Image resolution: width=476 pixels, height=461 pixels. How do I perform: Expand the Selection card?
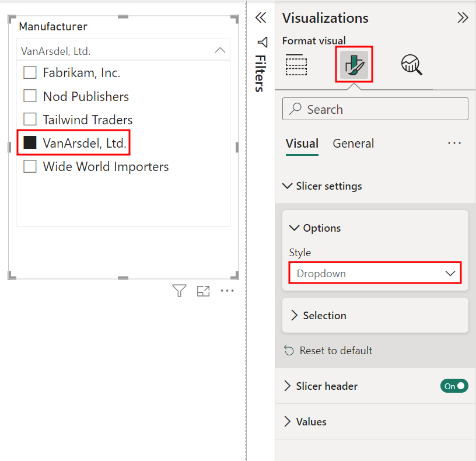click(x=294, y=315)
